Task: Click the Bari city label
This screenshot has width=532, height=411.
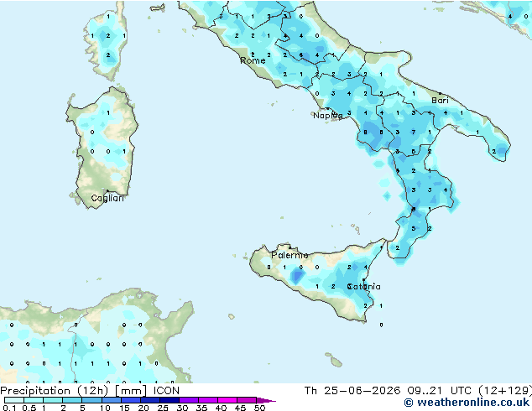Action: [x=440, y=101]
